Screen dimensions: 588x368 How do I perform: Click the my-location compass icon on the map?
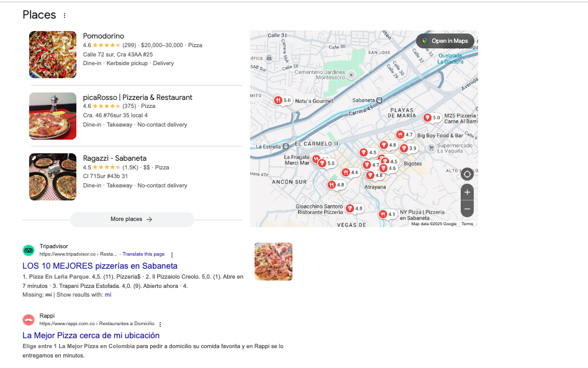click(x=467, y=174)
